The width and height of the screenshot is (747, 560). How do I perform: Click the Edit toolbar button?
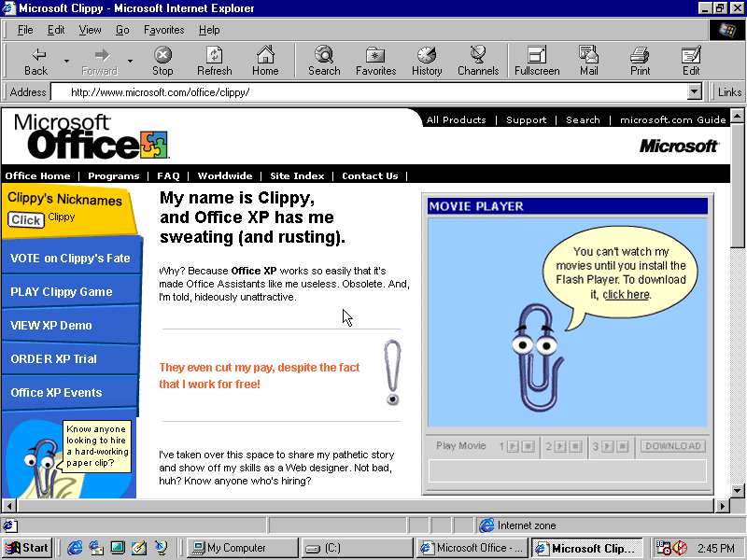(x=691, y=62)
